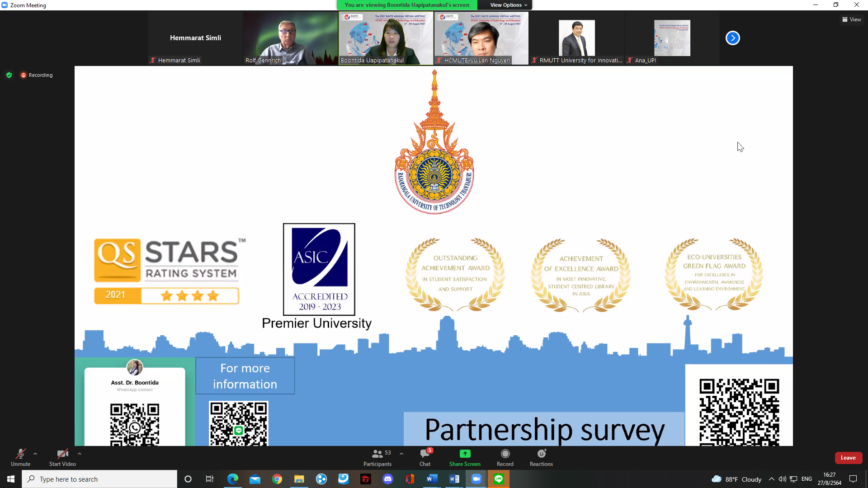Open LINE app from taskbar
The width and height of the screenshot is (868, 488).
(x=499, y=479)
